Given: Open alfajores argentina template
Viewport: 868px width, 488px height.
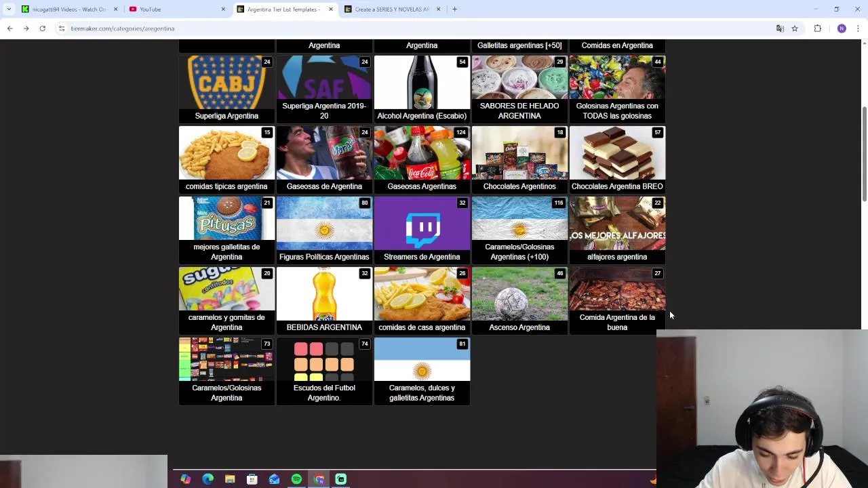Looking at the screenshot, I should [617, 230].
